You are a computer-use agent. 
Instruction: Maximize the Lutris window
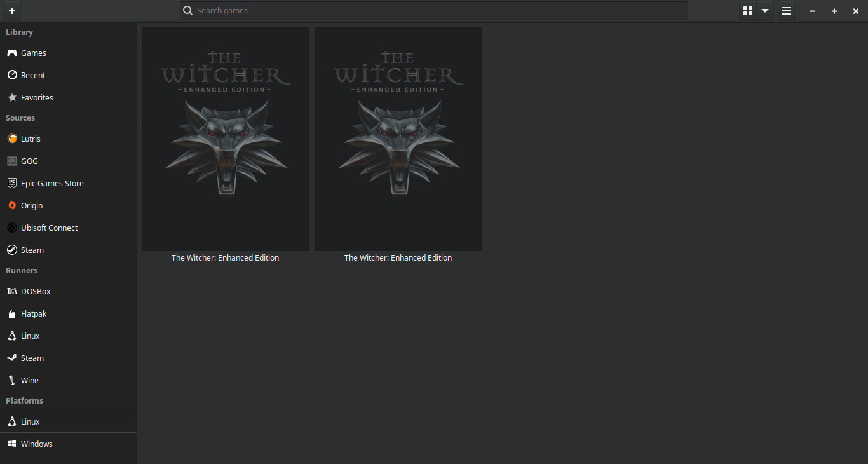pyautogui.click(x=834, y=11)
